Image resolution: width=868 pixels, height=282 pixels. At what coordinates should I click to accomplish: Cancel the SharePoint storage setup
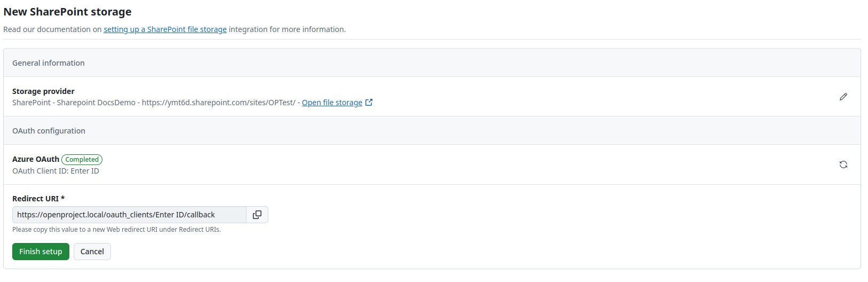pos(92,252)
